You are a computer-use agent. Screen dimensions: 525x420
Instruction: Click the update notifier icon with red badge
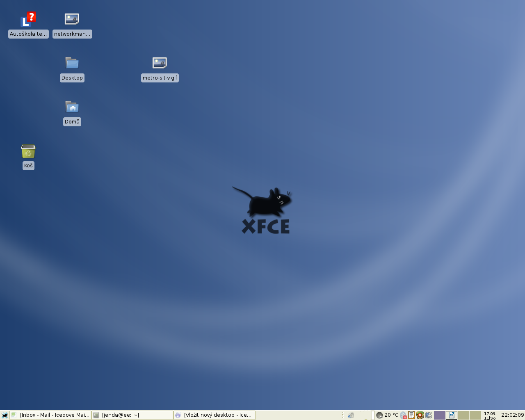point(421,415)
